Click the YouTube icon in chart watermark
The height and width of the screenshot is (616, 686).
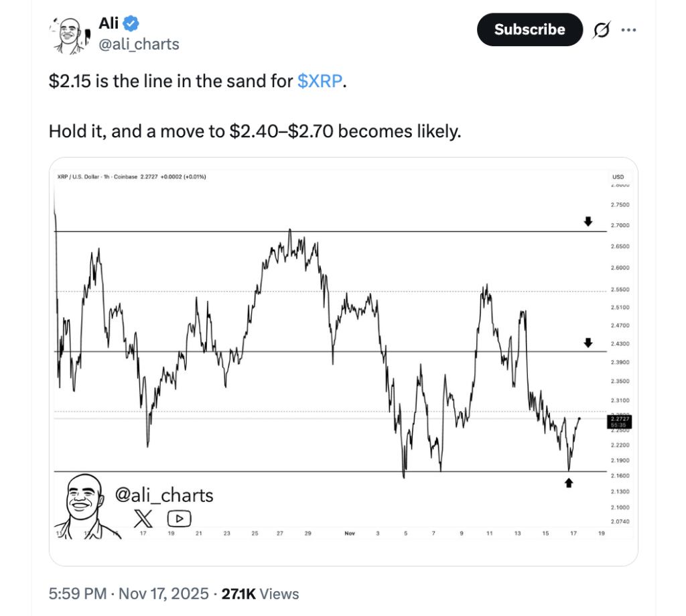[x=180, y=518]
